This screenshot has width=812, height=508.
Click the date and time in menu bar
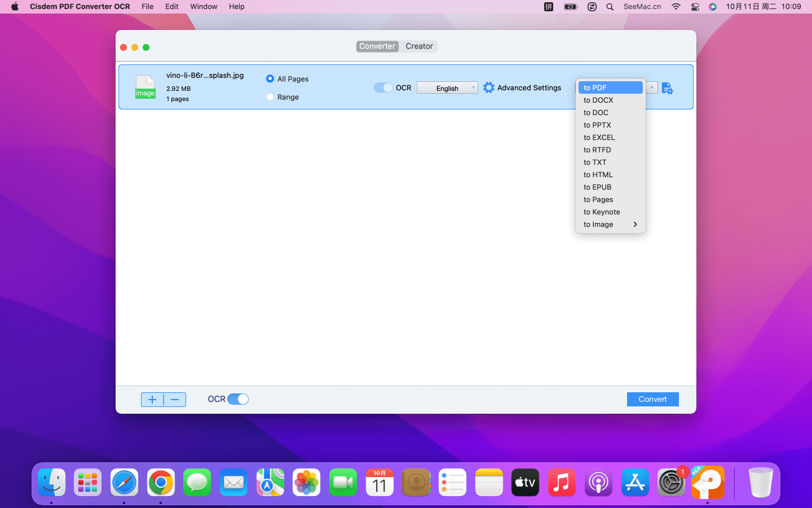pos(764,7)
